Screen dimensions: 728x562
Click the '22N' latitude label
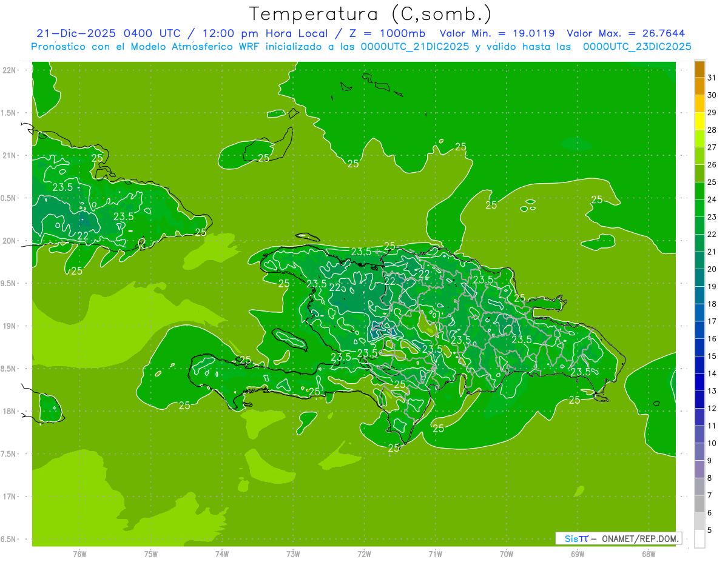10,70
